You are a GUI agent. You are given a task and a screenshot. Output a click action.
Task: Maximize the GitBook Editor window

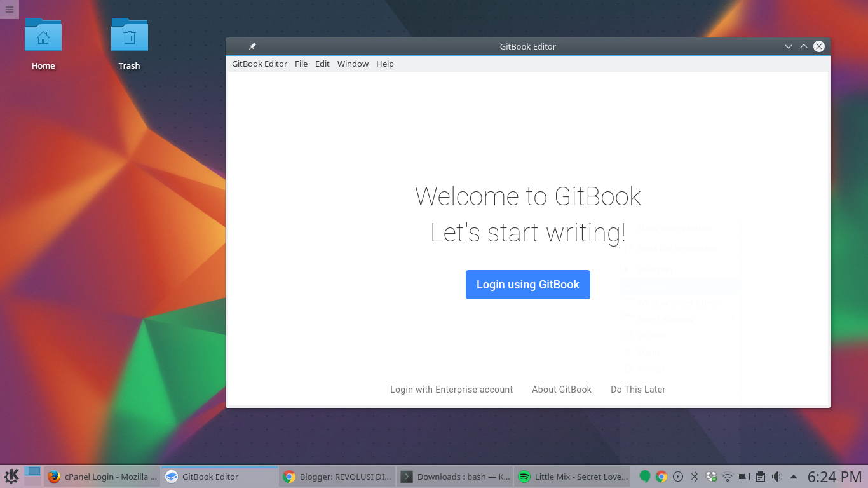(x=804, y=46)
